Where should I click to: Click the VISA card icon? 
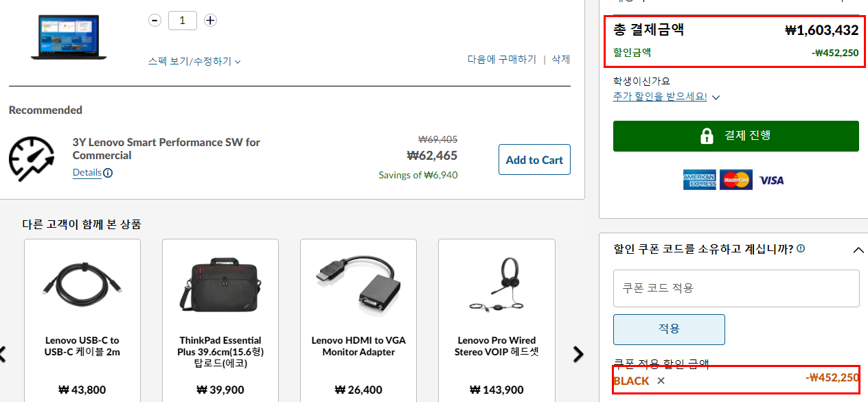pyautogui.click(x=772, y=180)
